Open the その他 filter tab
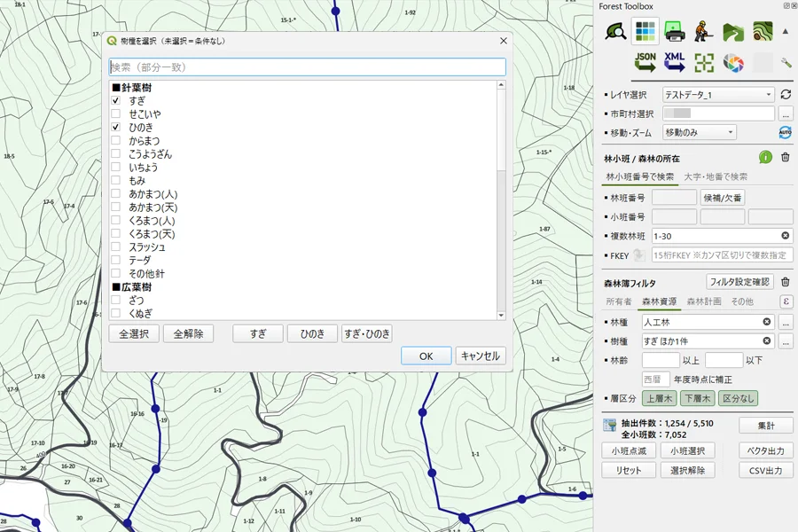 pyautogui.click(x=742, y=301)
